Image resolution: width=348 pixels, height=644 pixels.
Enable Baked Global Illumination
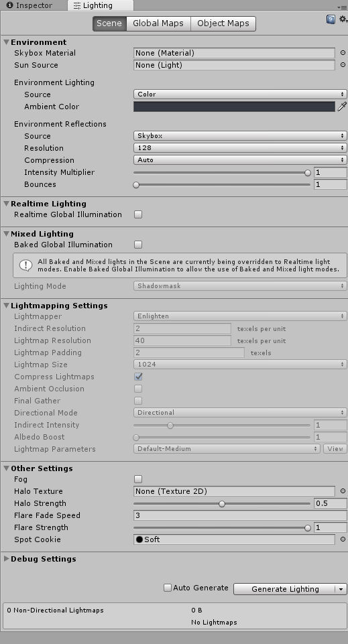pos(138,245)
